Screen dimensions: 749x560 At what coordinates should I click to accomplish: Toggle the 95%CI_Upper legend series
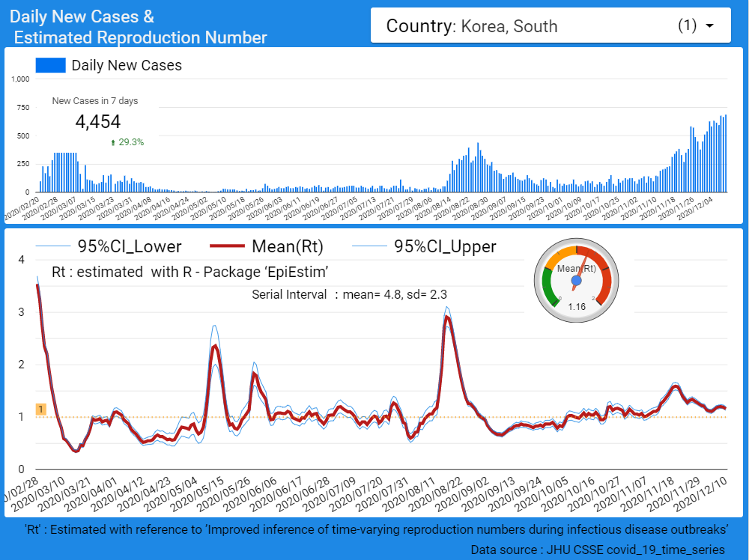click(x=445, y=247)
